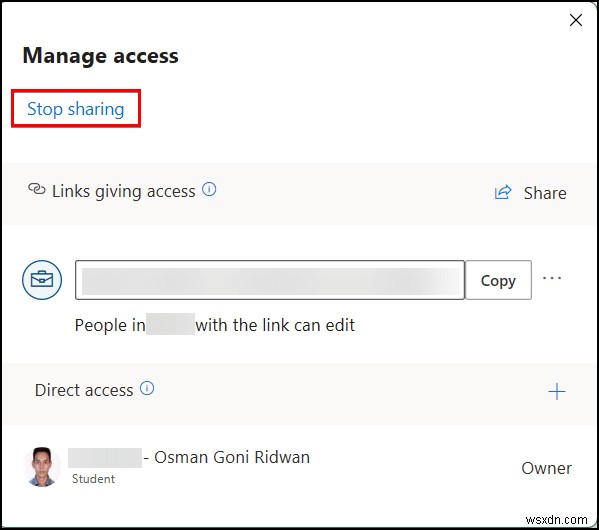Close the Manage access panel
Image resolution: width=599 pixels, height=530 pixels.
point(576,20)
